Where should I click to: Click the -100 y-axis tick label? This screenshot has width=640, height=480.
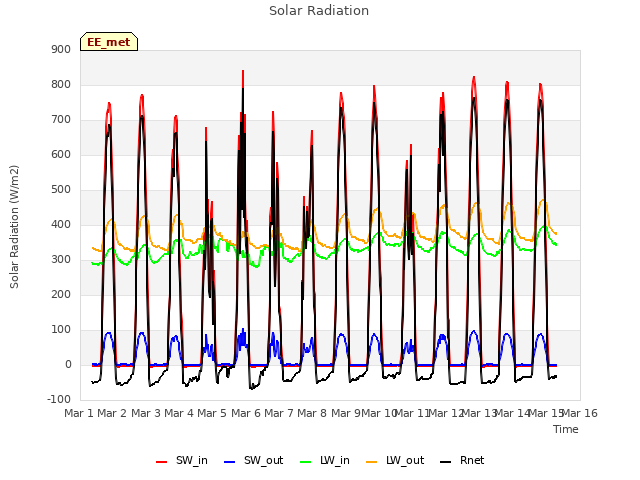click(59, 399)
